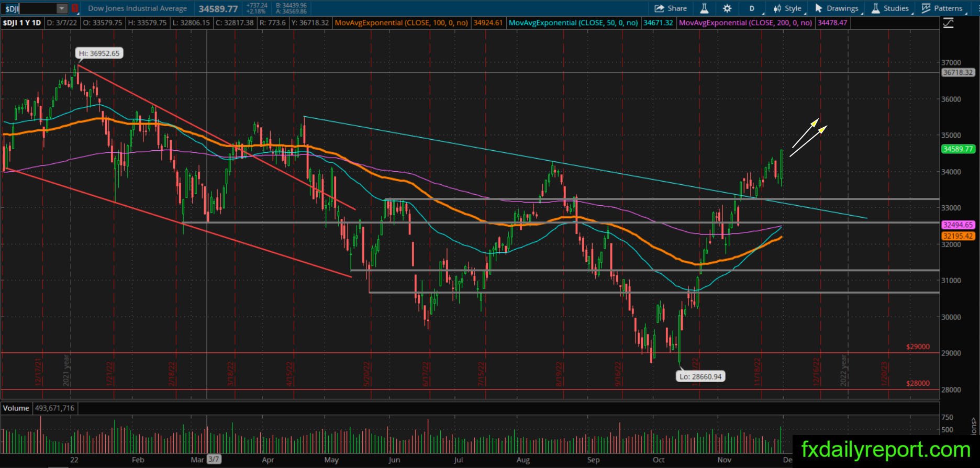Click the Lo: 28660.94 price bubble
Viewport: 980px width, 468px height.
700,376
